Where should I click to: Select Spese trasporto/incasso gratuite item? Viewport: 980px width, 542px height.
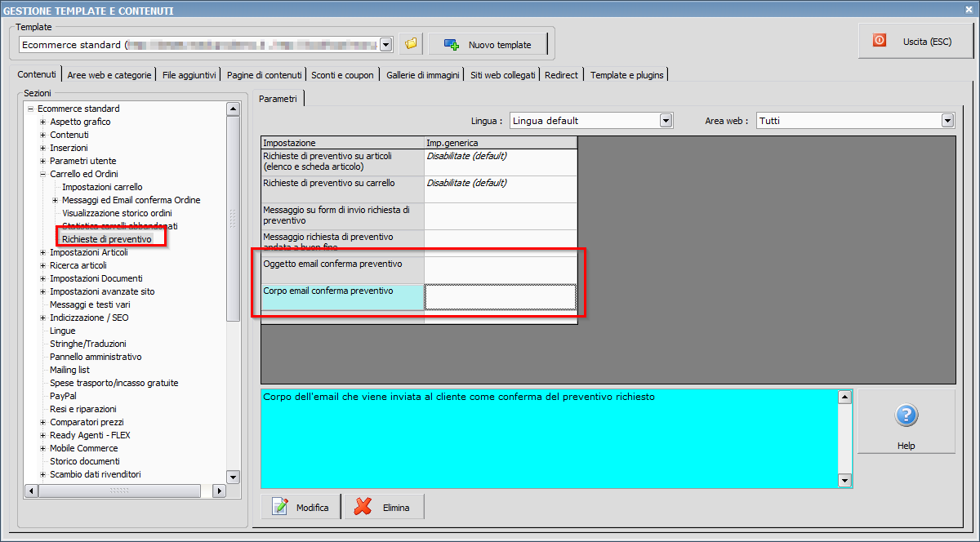click(x=114, y=383)
